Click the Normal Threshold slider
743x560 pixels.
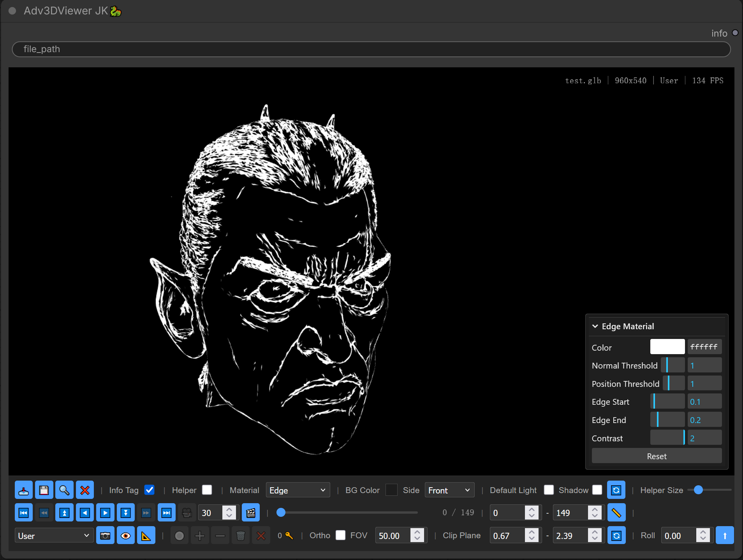point(673,365)
